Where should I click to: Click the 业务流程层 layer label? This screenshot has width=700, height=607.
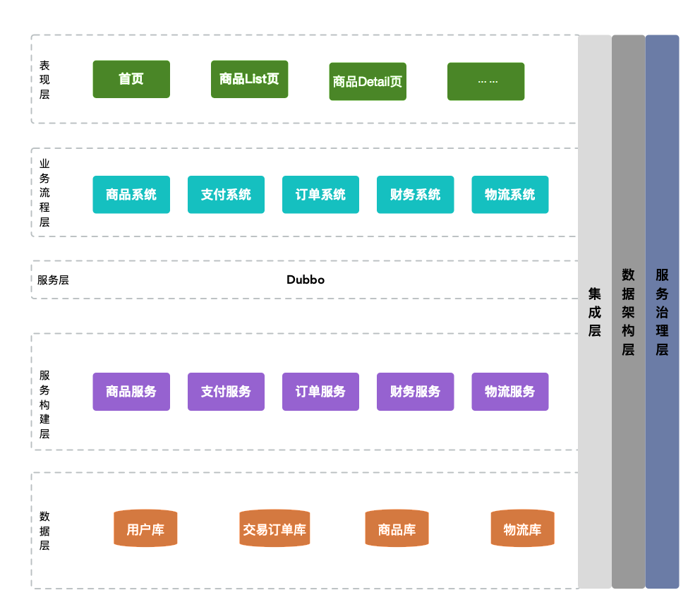(x=44, y=193)
